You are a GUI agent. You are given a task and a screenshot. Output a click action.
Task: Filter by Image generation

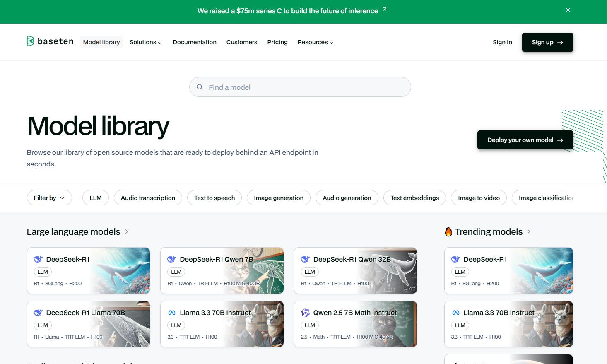pos(279,198)
